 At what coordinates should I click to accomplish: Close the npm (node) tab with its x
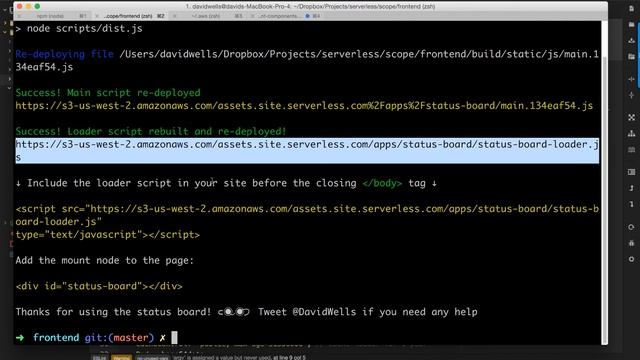(x=19, y=16)
